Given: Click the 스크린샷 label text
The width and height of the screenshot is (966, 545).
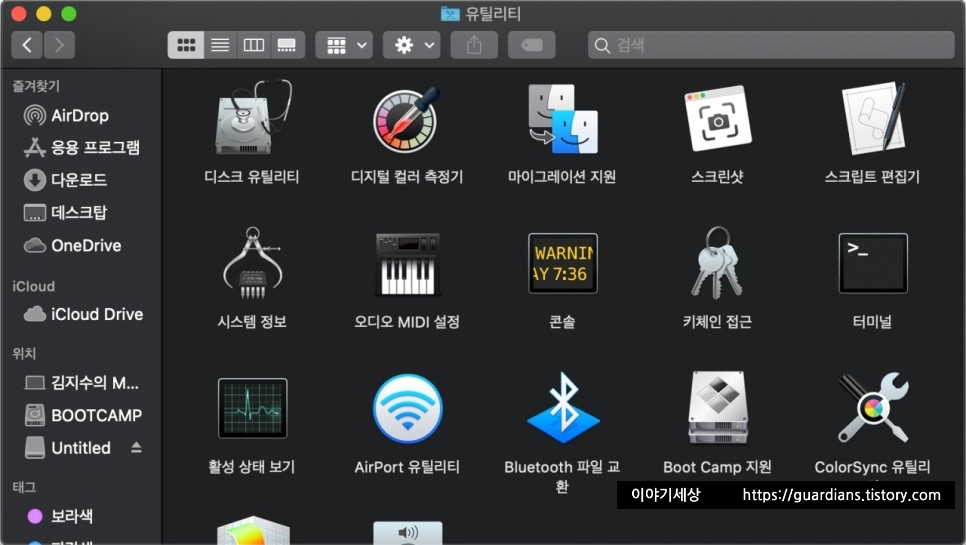Looking at the screenshot, I should (x=718, y=177).
